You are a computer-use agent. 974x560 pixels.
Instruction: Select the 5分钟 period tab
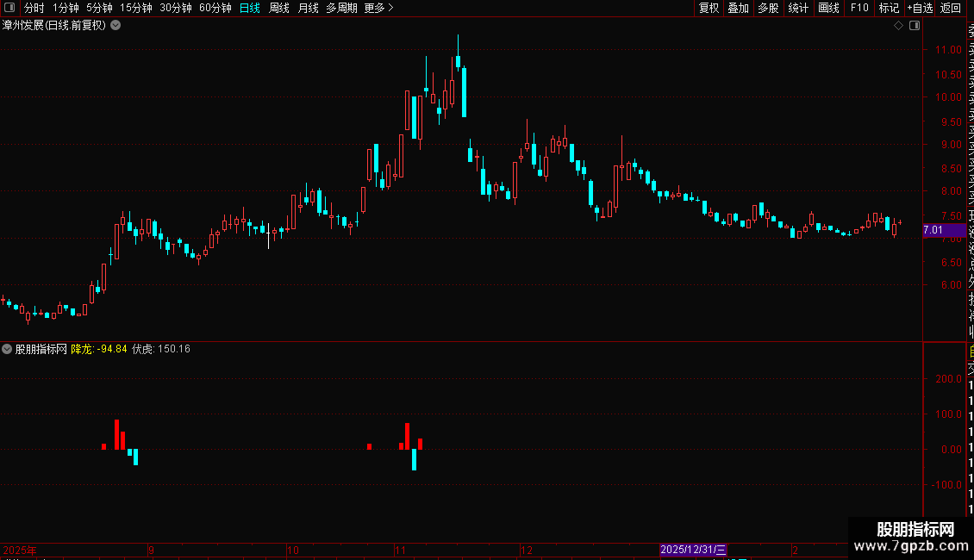point(99,8)
